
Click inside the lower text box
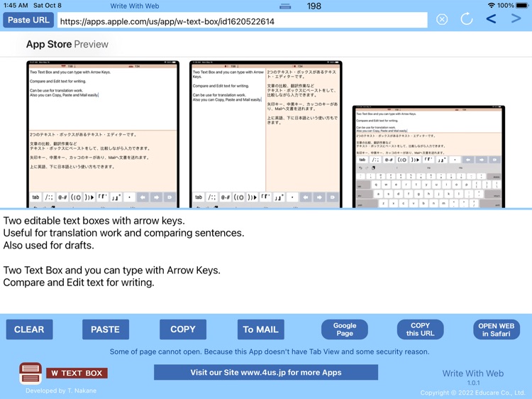[266, 261]
